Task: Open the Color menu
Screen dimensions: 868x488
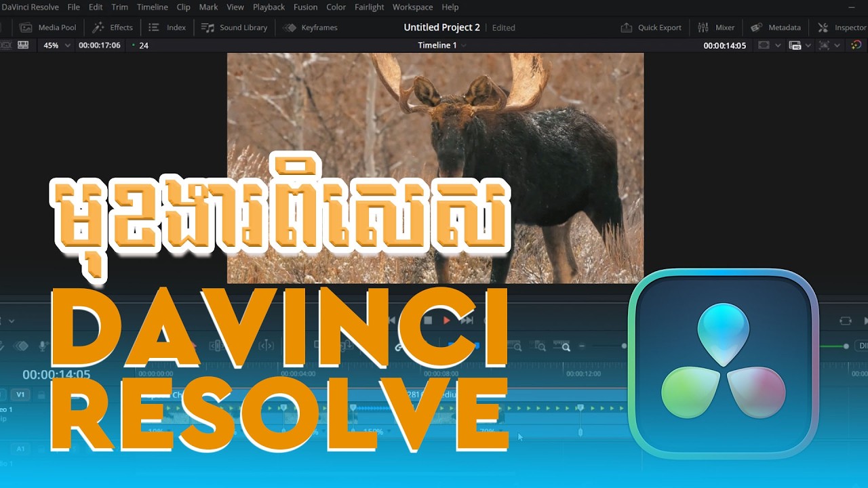Action: (336, 7)
